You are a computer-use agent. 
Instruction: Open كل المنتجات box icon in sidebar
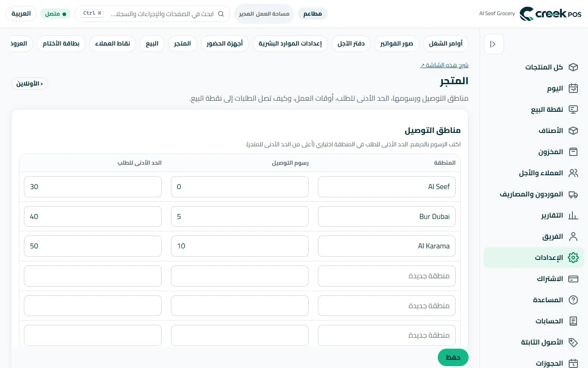pos(573,67)
